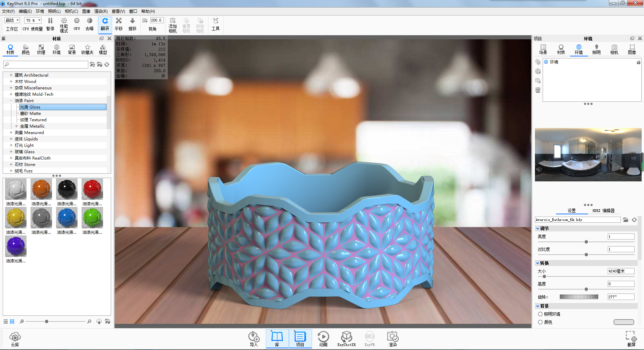644x350 pixels.
Task: Expand the Wood material folder
Action: (x=11, y=82)
